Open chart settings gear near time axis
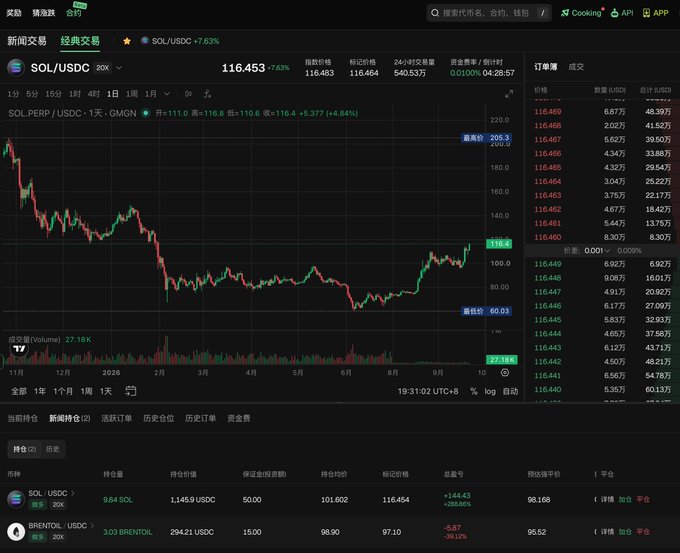 coord(505,373)
